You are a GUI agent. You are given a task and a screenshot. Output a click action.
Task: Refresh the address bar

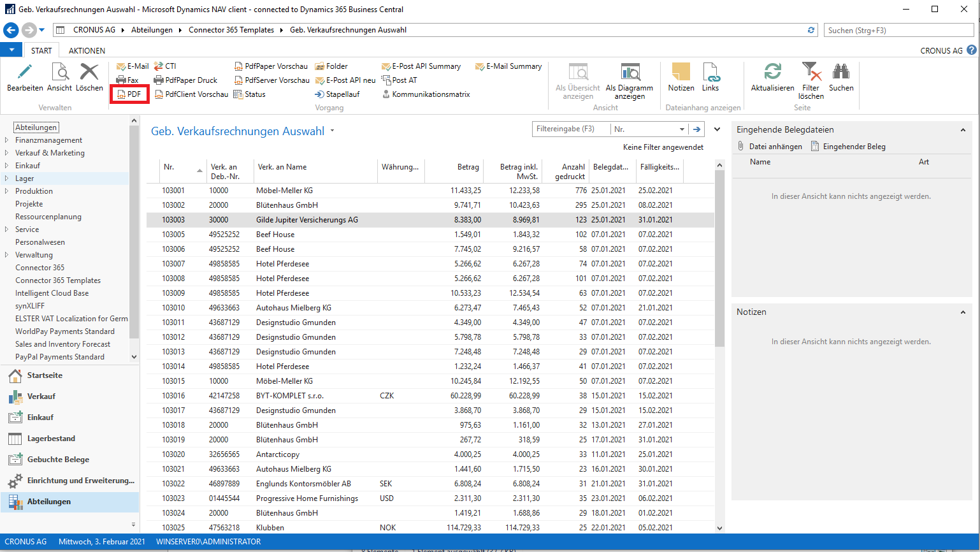point(811,30)
